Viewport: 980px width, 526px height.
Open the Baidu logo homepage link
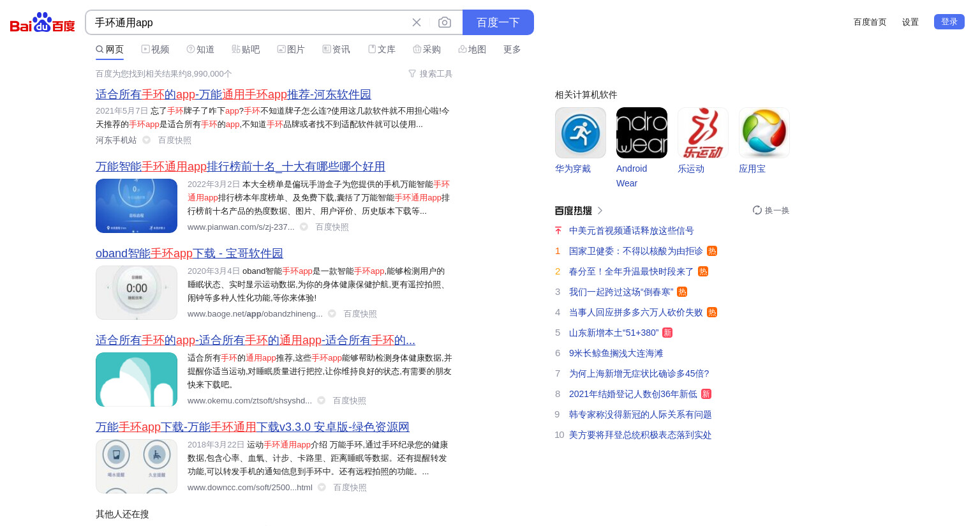point(43,23)
